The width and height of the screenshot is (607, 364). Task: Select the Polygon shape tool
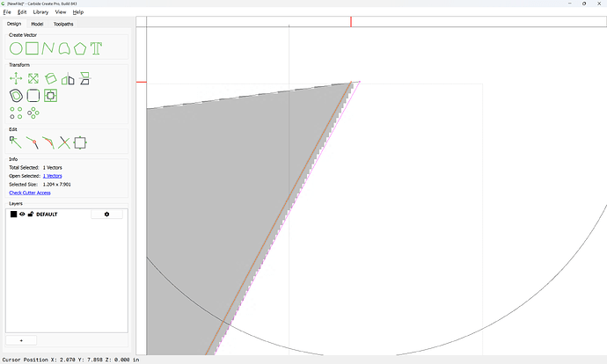click(x=80, y=48)
